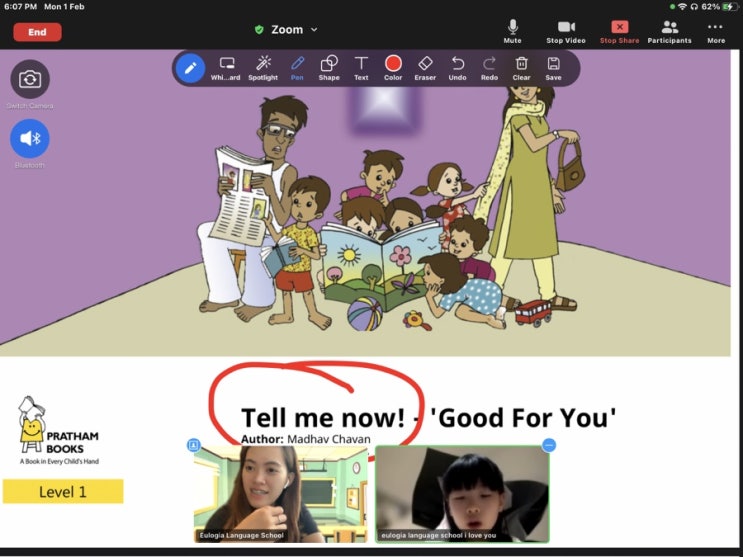Open the red Color picker
743x557 pixels.
coord(393,69)
